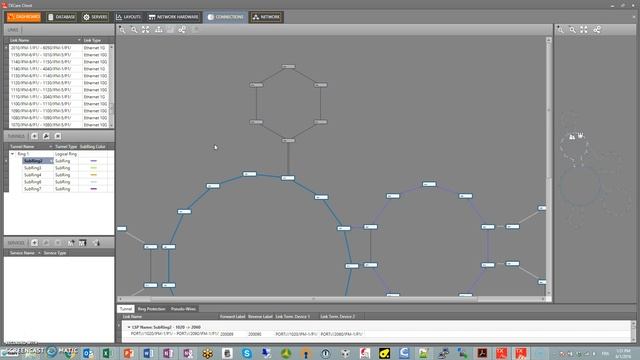Add a new service with plus icon
Viewport: 640px width, 360px height.
point(35,242)
